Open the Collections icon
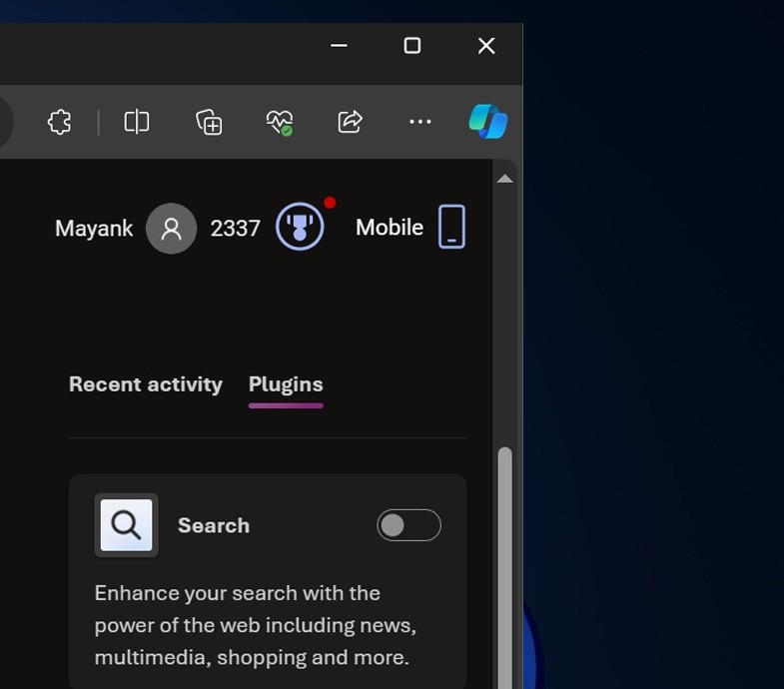Viewport: 784px width, 689px height. (209, 122)
